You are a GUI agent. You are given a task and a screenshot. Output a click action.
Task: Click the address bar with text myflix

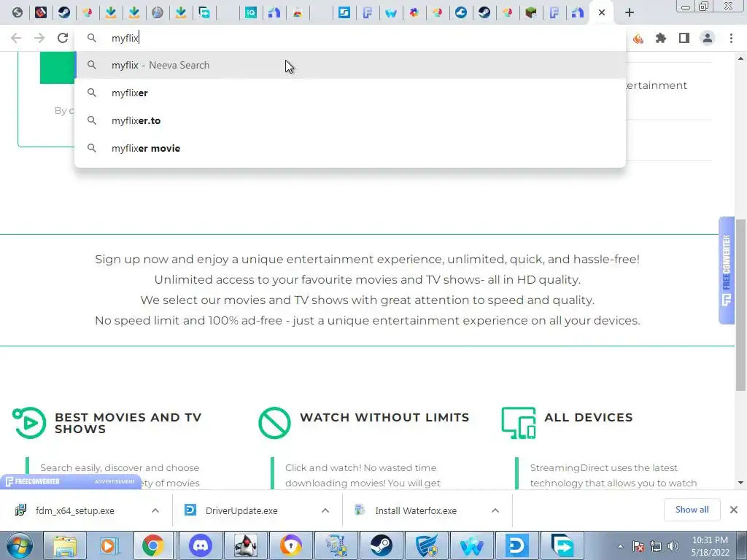pos(350,38)
